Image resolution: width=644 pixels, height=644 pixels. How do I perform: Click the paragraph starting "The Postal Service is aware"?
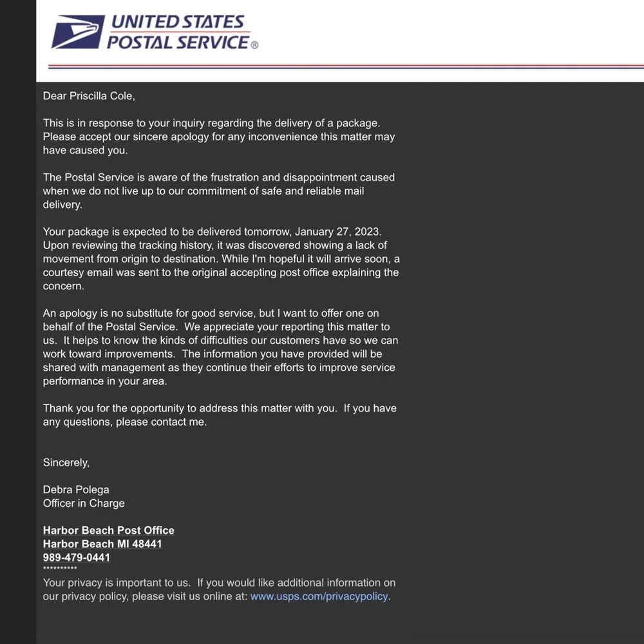pyautogui.click(x=219, y=191)
